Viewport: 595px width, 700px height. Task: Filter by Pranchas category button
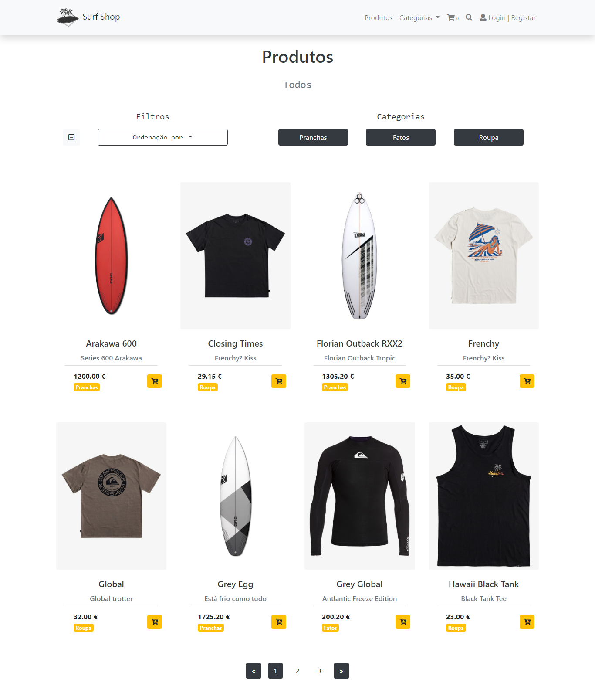click(313, 137)
